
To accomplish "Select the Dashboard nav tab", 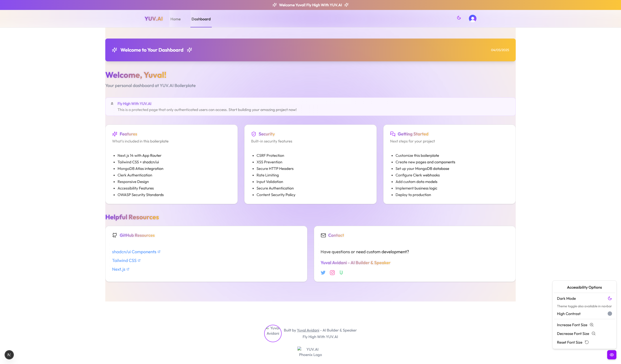I will point(201,19).
